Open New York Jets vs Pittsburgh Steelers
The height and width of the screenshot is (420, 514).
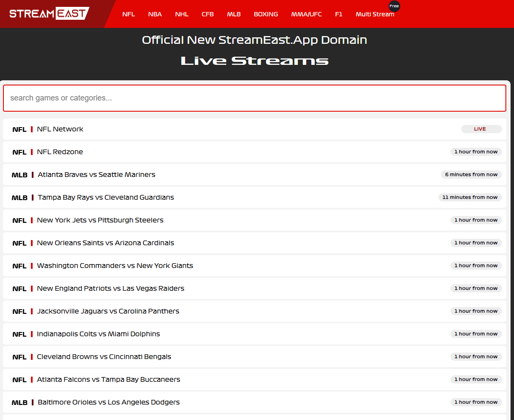(x=254, y=220)
